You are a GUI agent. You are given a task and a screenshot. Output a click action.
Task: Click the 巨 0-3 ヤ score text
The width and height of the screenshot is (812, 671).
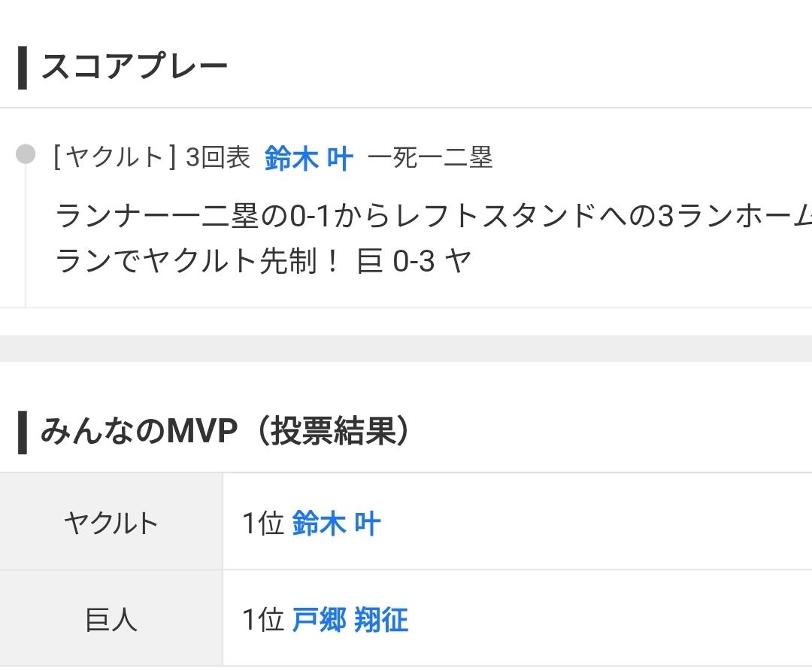pyautogui.click(x=414, y=260)
